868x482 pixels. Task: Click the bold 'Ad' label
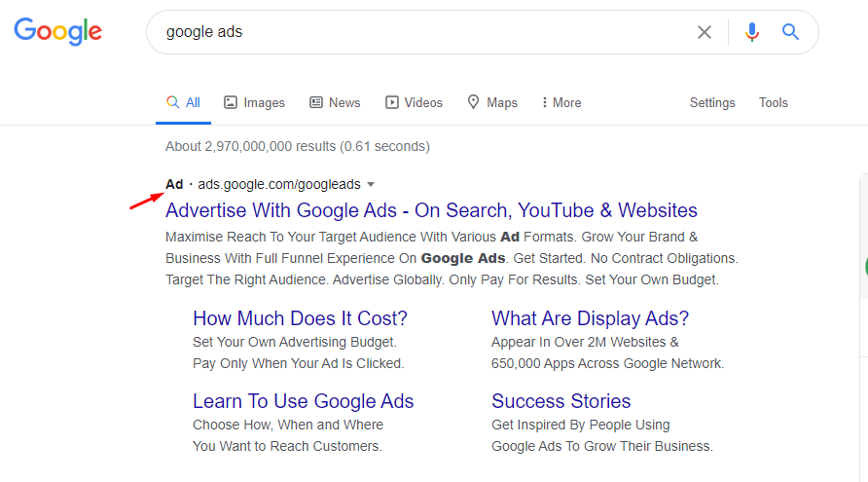coord(174,184)
